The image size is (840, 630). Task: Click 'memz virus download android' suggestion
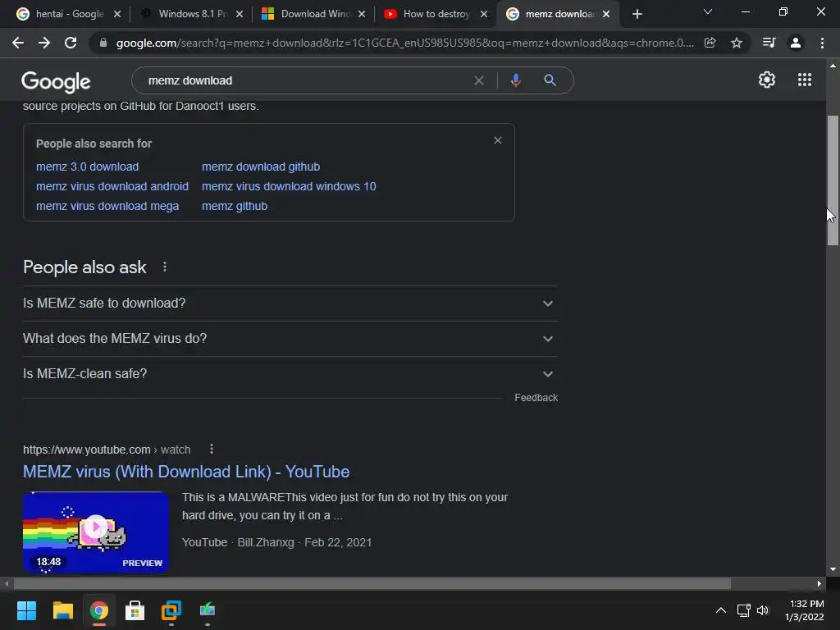112,186
